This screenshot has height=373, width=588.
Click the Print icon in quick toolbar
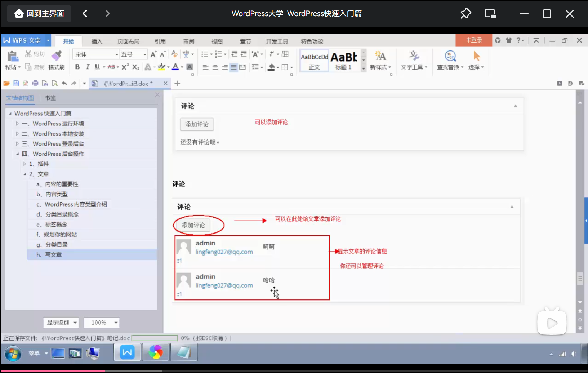click(35, 83)
